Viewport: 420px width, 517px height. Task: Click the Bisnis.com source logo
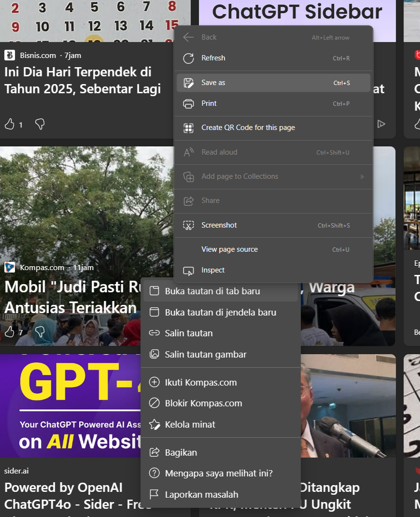tap(10, 55)
